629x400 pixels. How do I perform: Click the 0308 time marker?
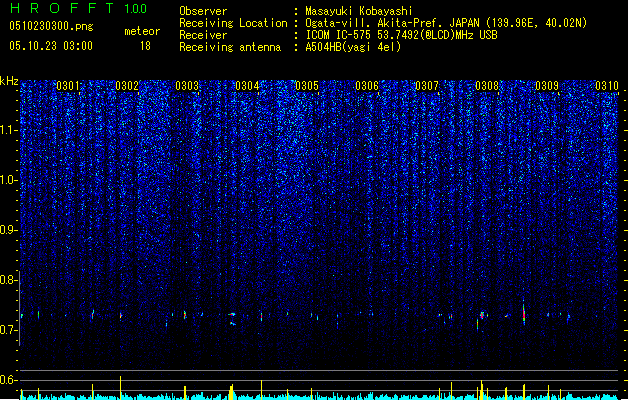click(x=487, y=86)
